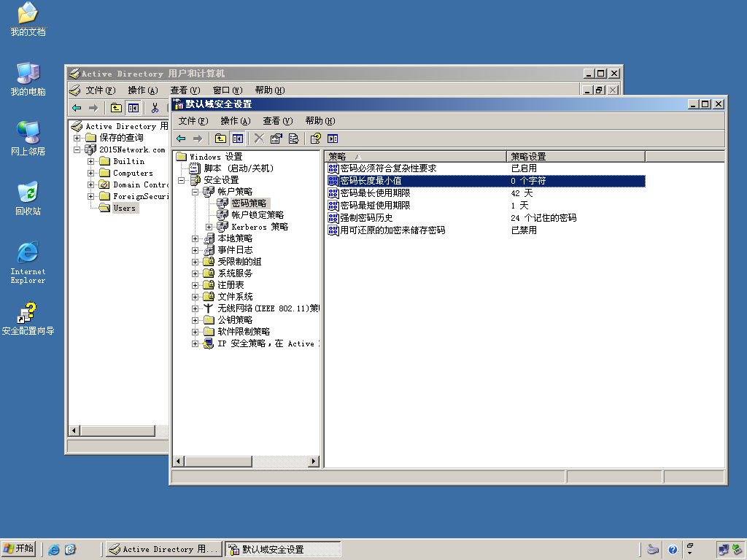Expand 本地策略 tree node
Screen dimensions: 747x560
click(195, 238)
